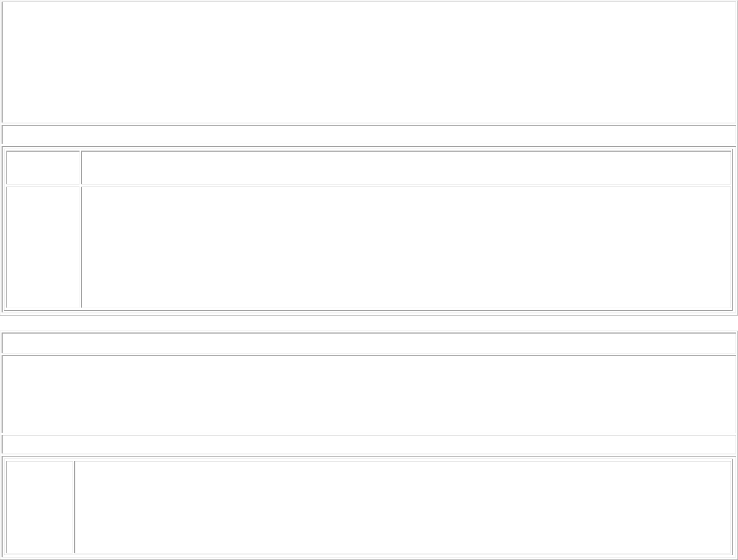Click the empty gap between the two tables

click(369, 323)
